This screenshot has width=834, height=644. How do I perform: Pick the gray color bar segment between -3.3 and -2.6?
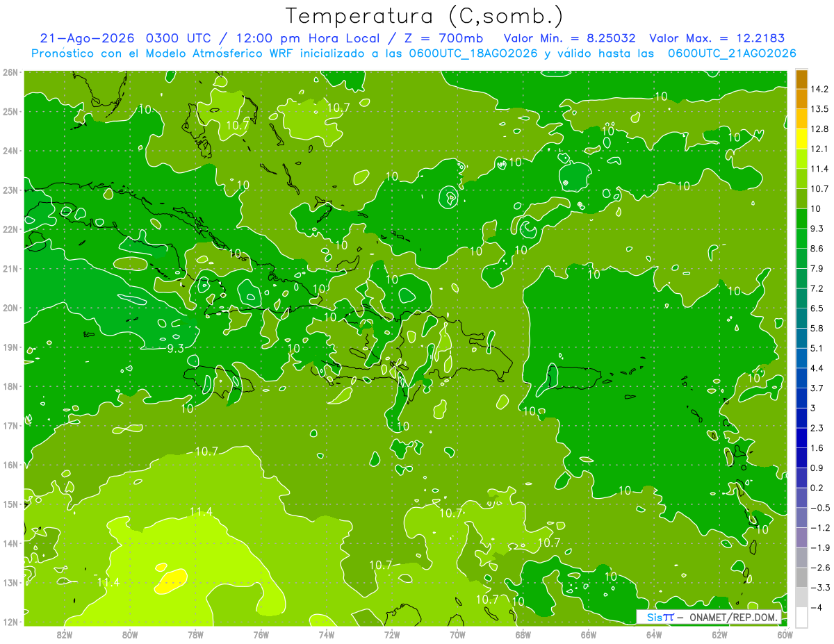tap(801, 577)
